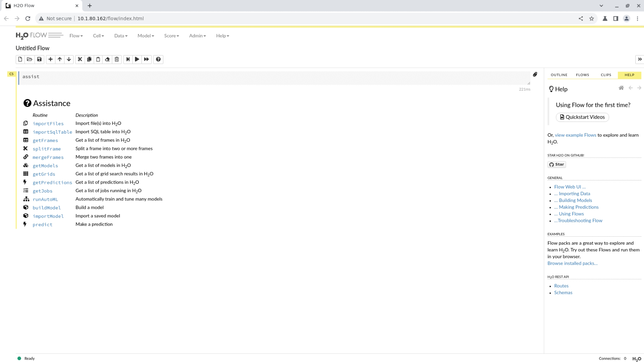The image size is (644, 362).
Task: Open a saved flow using the folder icon
Action: tap(29, 59)
